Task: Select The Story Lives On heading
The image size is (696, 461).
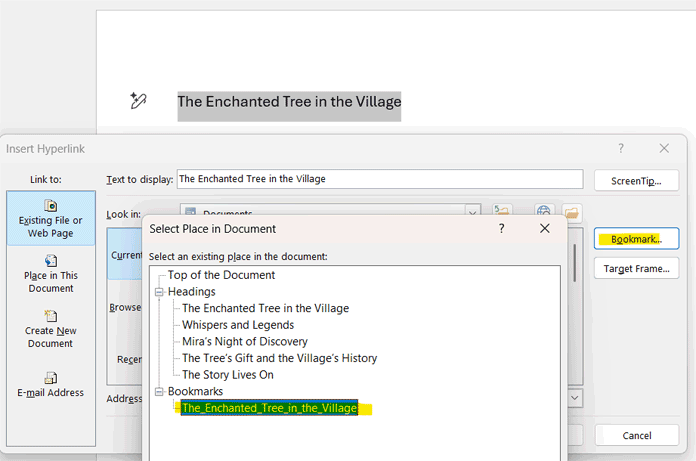Action: coord(228,375)
